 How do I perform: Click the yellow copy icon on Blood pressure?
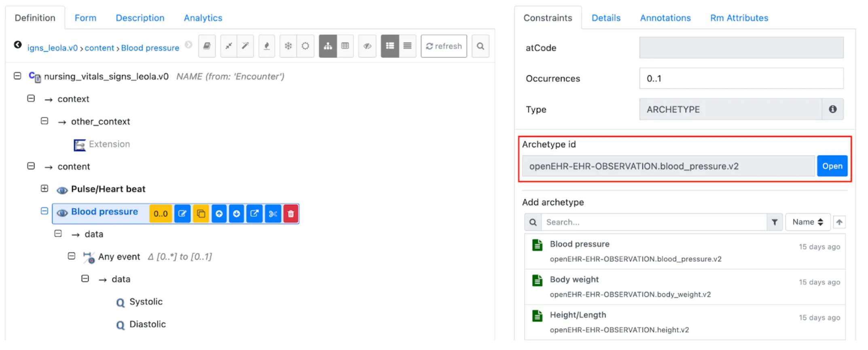(x=201, y=214)
